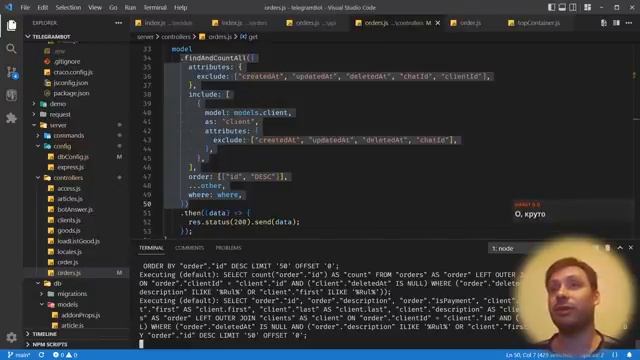The image size is (640, 360).
Task: Open the Explorer view in activity bar
Action: 11,25
